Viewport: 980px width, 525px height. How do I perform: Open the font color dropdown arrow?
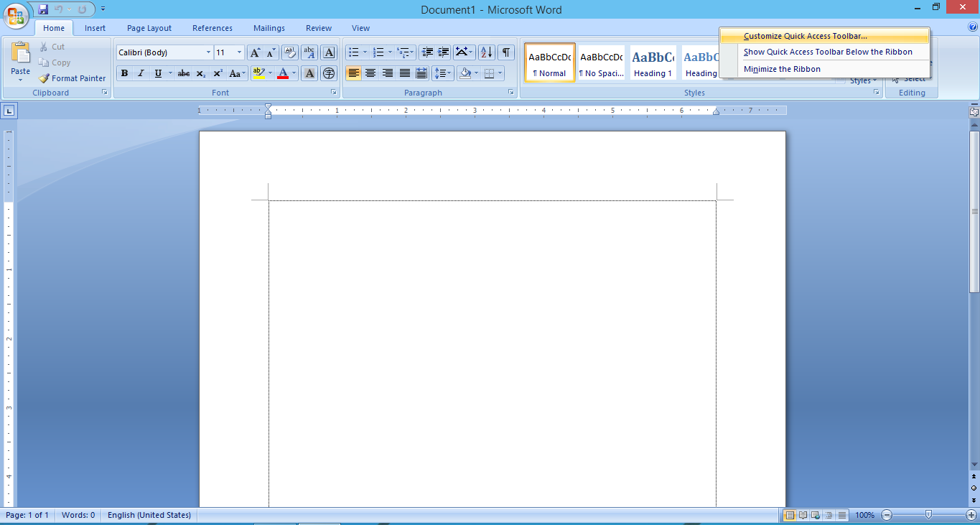point(294,73)
